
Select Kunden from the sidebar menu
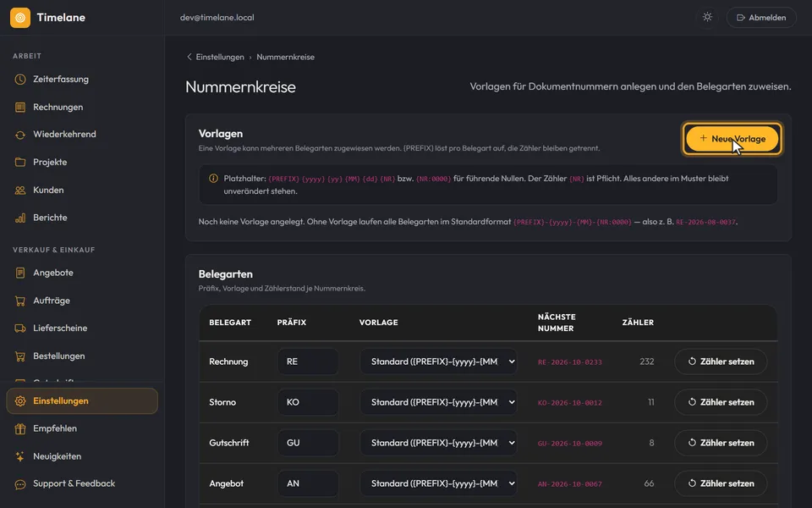(82, 190)
